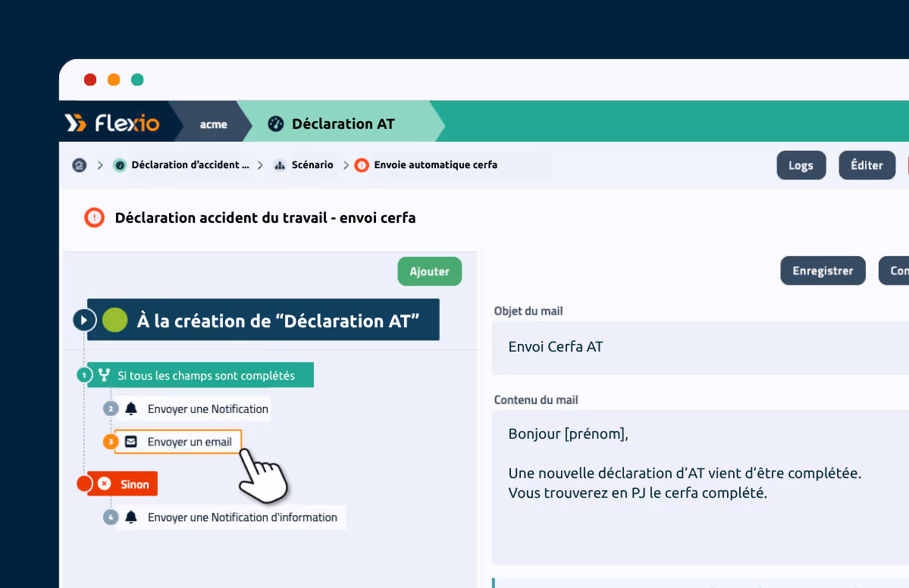Click the partially visible Con button

pos(894,271)
